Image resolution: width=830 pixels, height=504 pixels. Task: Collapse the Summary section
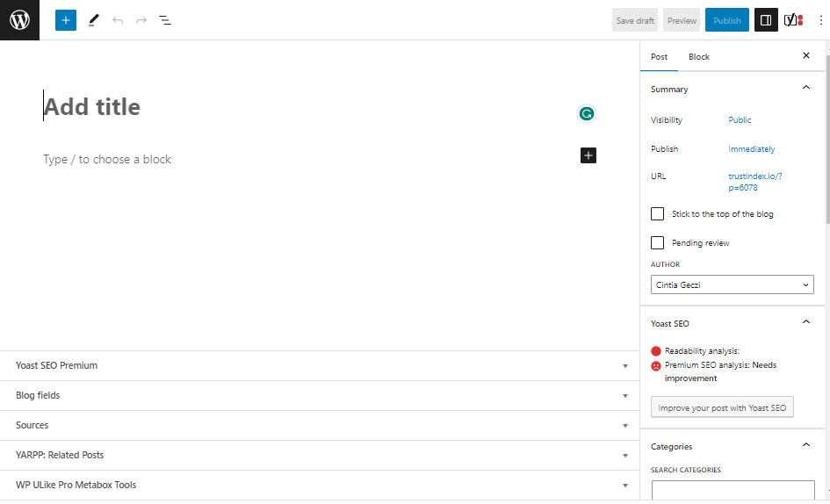pyautogui.click(x=806, y=89)
